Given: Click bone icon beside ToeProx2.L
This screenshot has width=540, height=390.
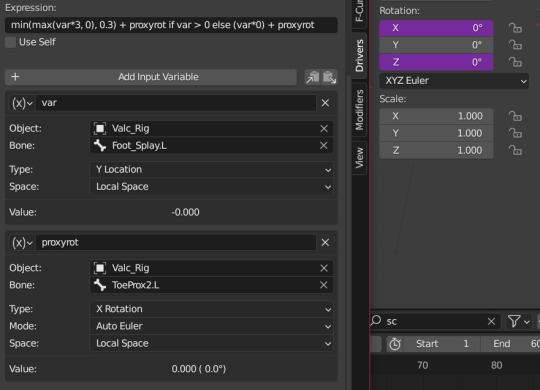Looking at the screenshot, I should click(x=100, y=285).
